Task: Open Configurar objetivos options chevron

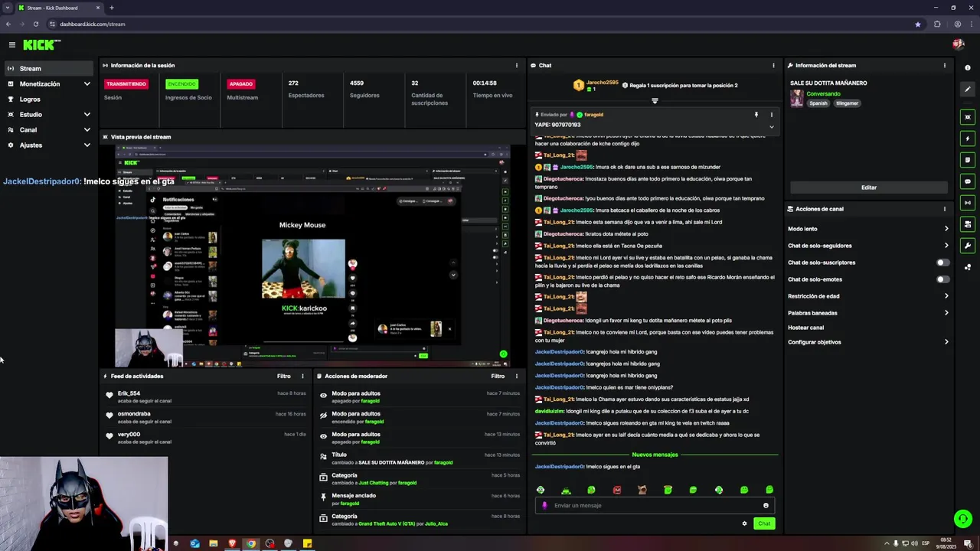Action: click(x=946, y=342)
